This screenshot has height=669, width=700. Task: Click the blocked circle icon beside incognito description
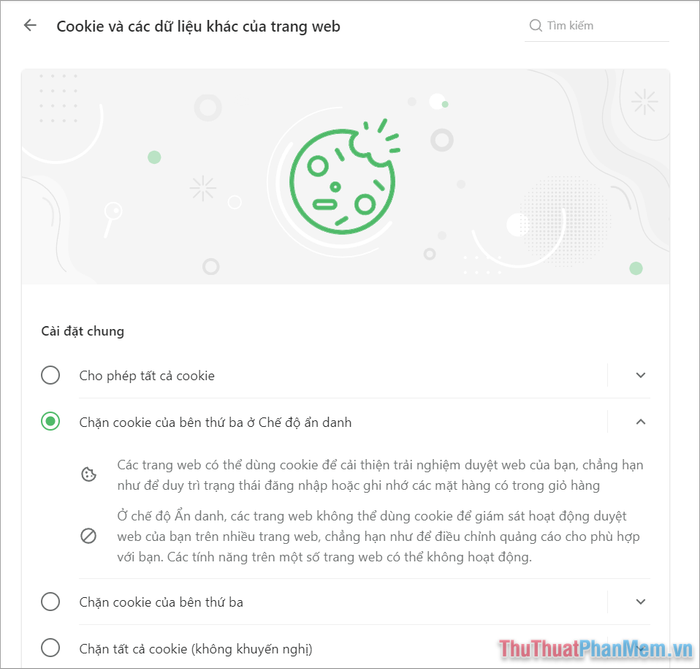[x=89, y=536]
